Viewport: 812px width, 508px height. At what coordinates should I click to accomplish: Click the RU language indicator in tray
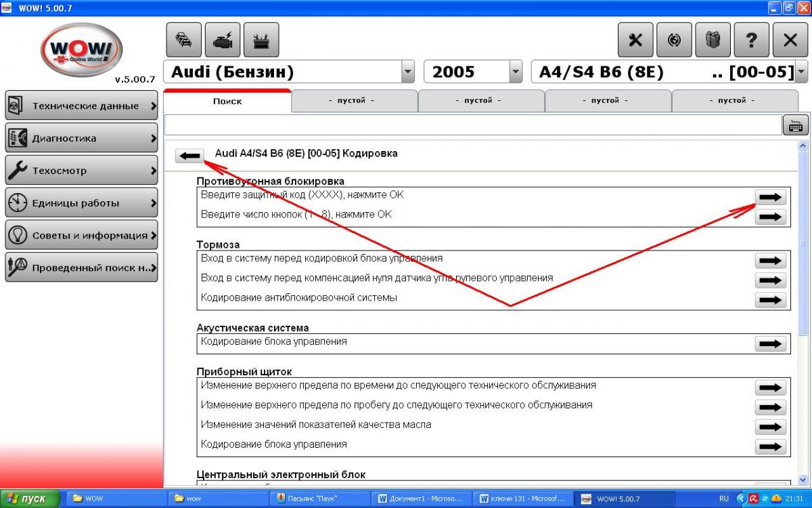tap(724, 499)
